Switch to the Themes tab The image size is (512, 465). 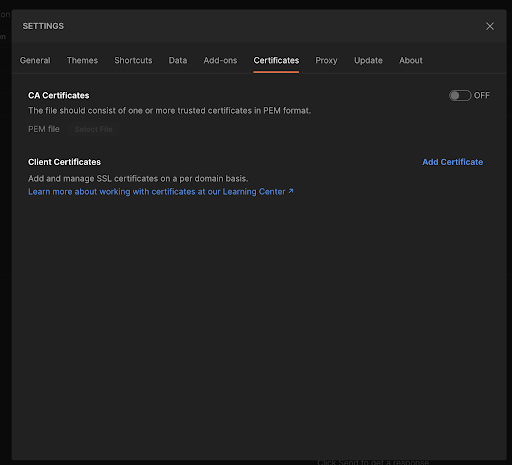point(82,60)
